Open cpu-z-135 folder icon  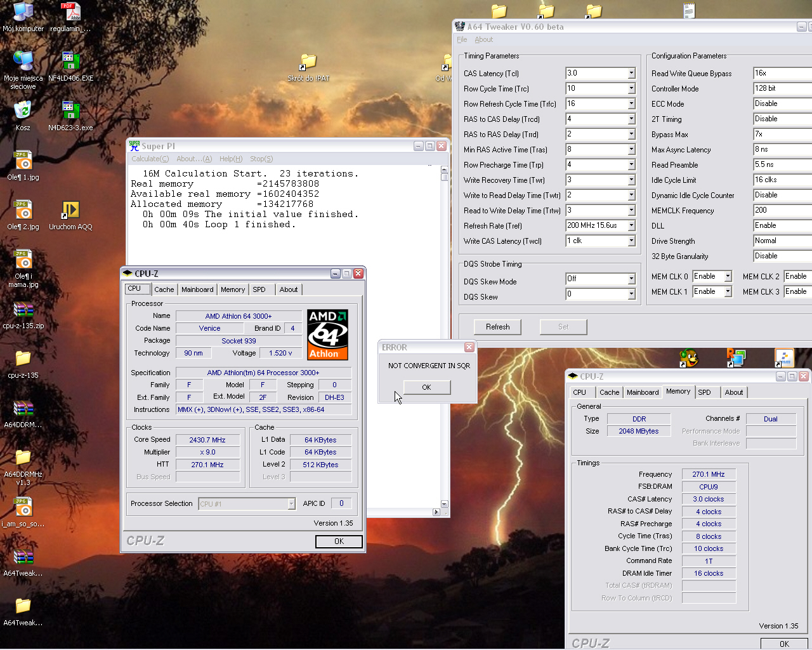[23, 359]
